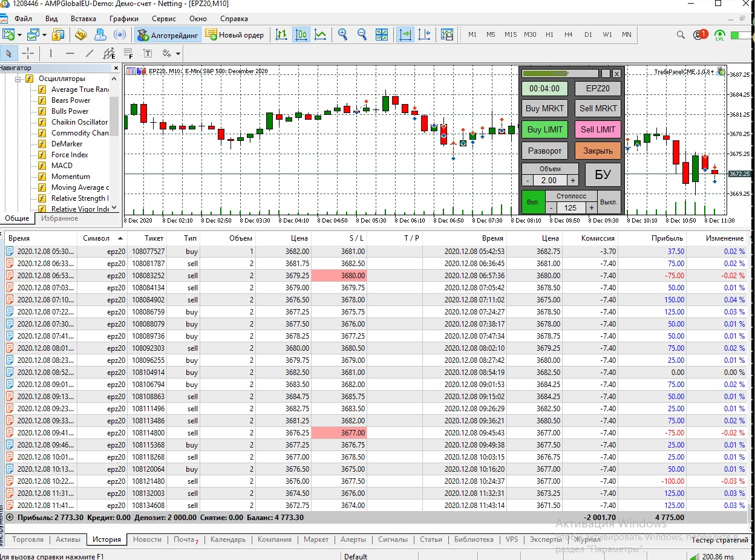Switch chart to Japanese candlesticks
The height and width of the screenshot is (560, 755).
click(301, 34)
